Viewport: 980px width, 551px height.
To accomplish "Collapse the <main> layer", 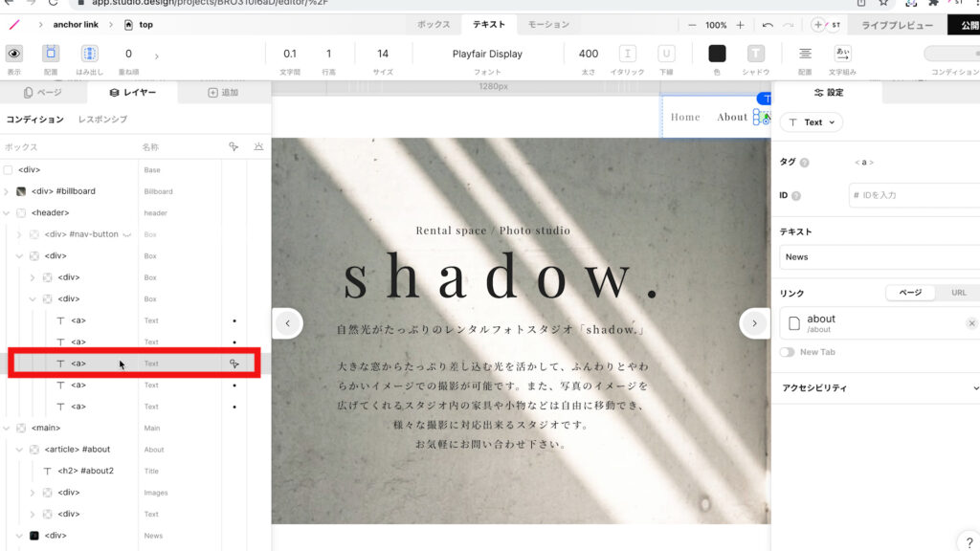I will click(x=7, y=428).
